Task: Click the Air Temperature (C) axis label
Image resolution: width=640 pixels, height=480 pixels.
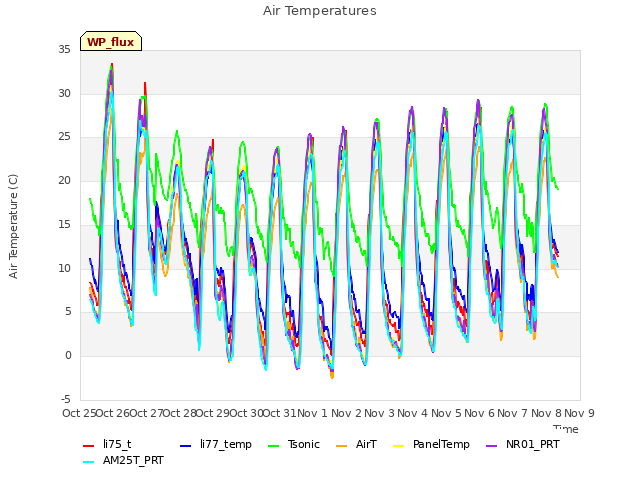Action: click(x=13, y=227)
